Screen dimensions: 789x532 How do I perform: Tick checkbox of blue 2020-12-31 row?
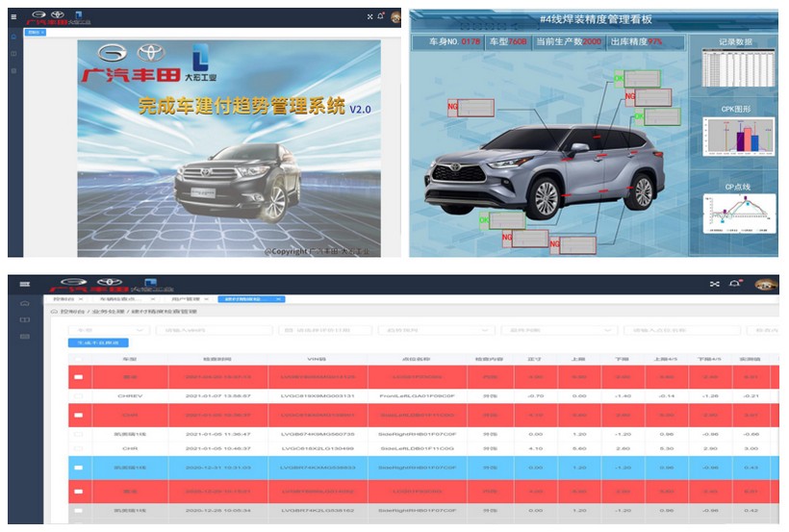(79, 468)
